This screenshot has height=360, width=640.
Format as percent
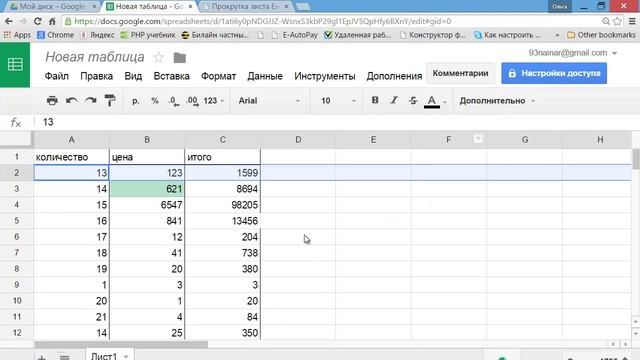[155, 100]
